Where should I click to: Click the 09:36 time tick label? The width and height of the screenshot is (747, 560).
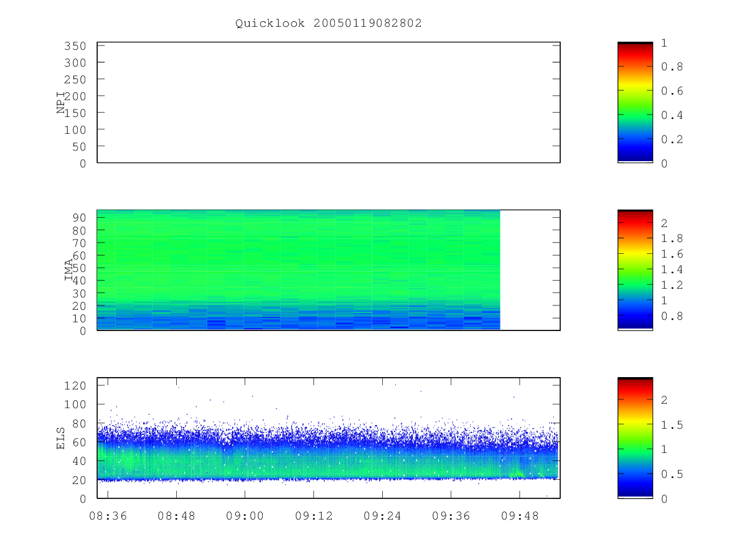tap(451, 516)
